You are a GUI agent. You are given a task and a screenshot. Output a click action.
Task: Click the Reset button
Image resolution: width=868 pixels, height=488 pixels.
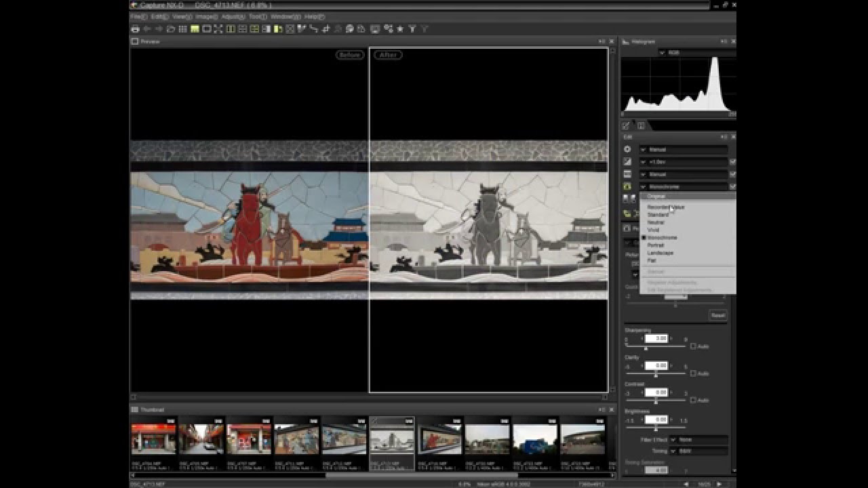point(717,315)
